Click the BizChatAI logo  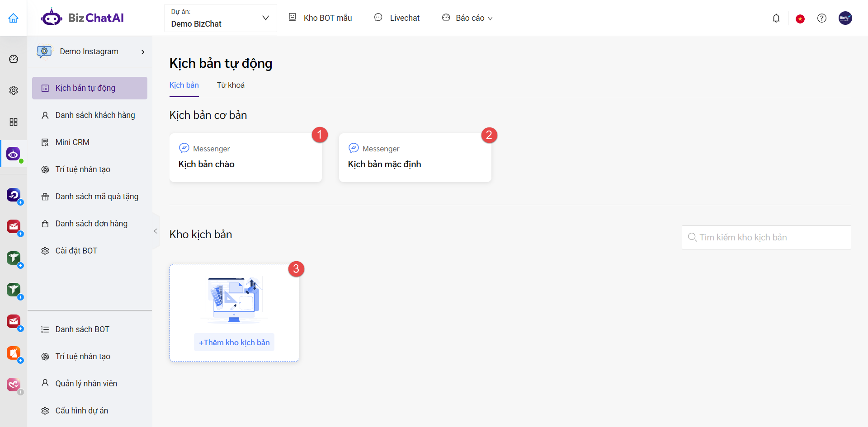(82, 18)
